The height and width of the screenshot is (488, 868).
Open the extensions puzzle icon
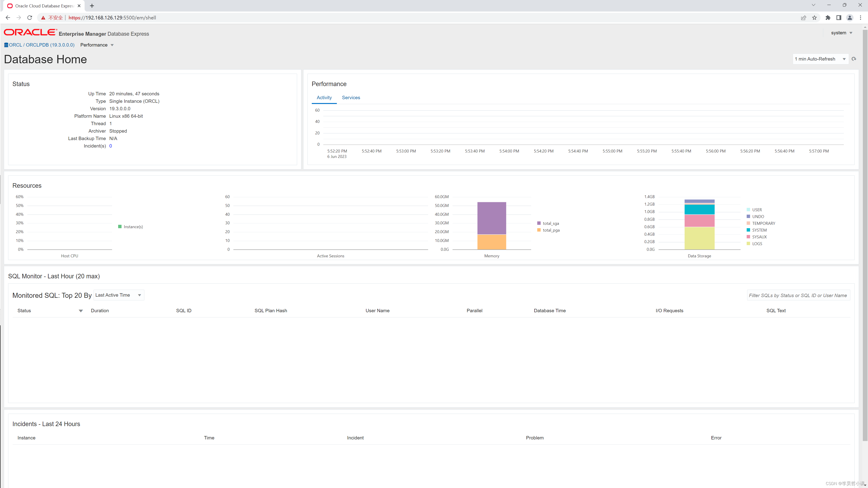[x=828, y=18]
